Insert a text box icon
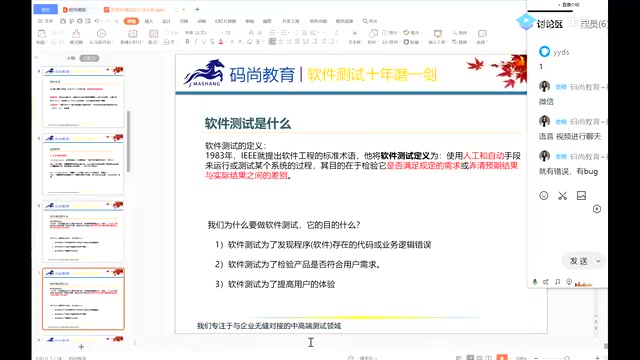The height and width of the screenshot is (360, 640). point(355,33)
